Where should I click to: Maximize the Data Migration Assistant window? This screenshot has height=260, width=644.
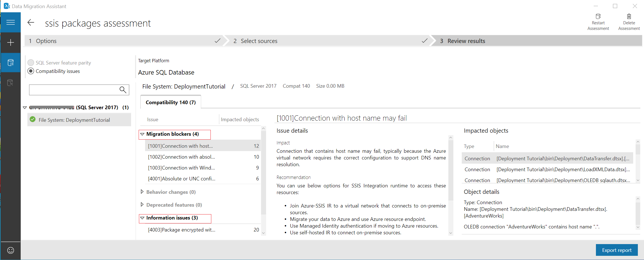[615, 6]
